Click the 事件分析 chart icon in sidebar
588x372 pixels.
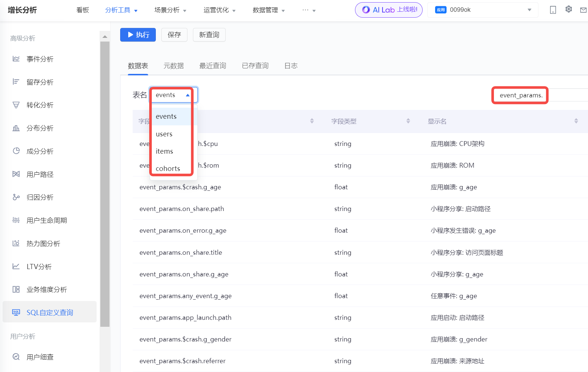[16, 59]
